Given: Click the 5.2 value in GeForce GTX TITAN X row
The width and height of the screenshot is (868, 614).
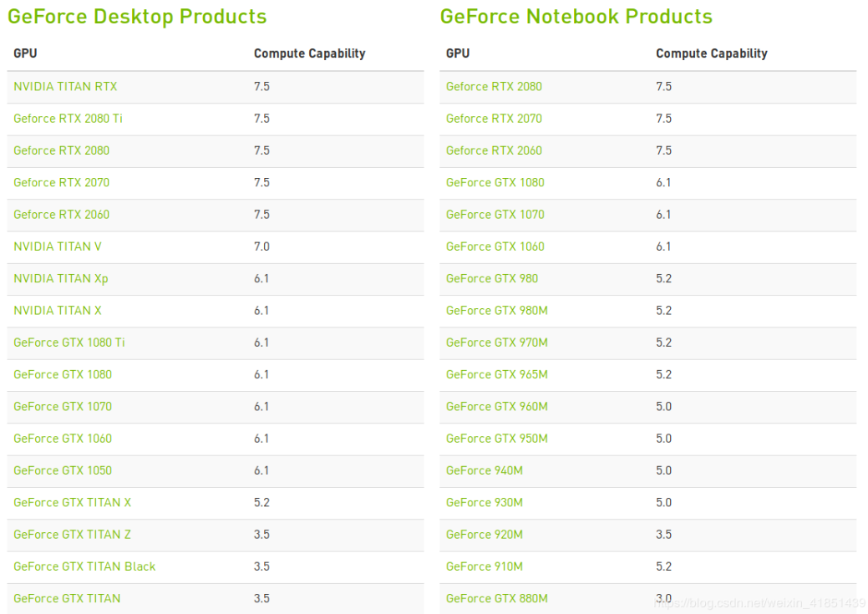Looking at the screenshot, I should tap(261, 503).
